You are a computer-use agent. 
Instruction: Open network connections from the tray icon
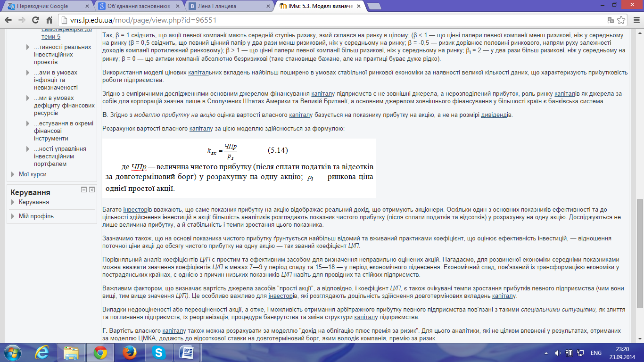579,353
